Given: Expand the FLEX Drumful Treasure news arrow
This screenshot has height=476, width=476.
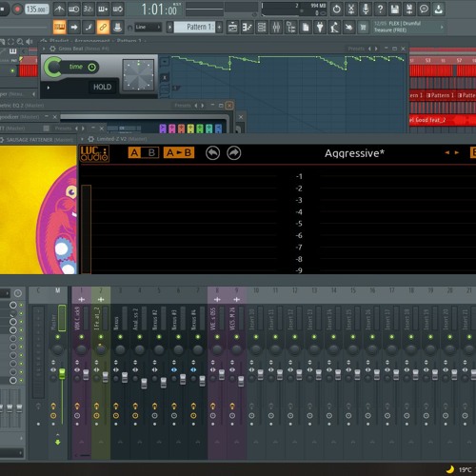Looking at the screenshot, I should [x=442, y=28].
